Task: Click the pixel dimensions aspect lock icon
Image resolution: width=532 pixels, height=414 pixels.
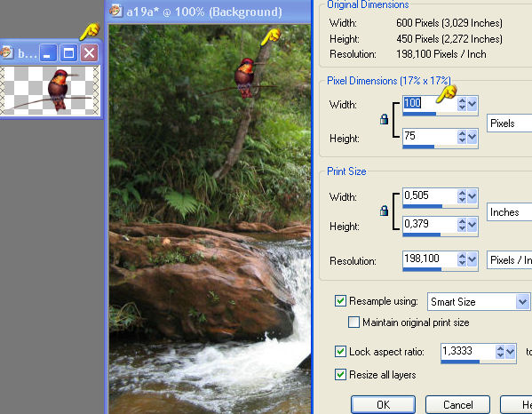Action: point(384,119)
